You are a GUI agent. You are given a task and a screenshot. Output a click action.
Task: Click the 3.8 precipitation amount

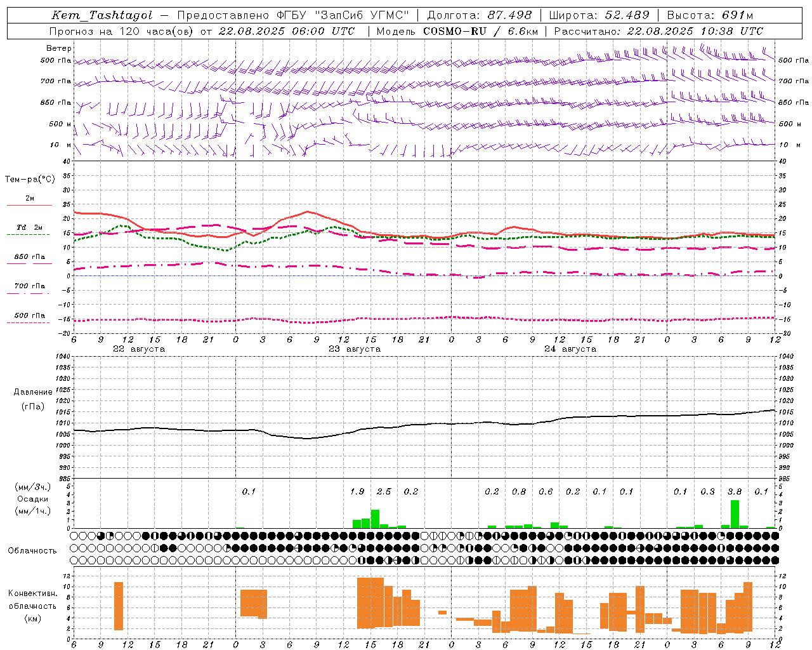tap(735, 492)
